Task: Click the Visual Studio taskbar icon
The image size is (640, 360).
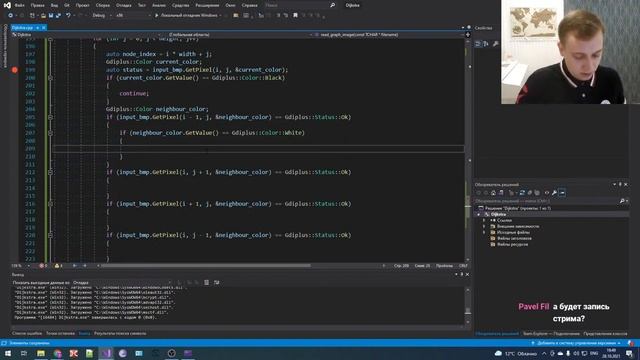Action: (106, 353)
